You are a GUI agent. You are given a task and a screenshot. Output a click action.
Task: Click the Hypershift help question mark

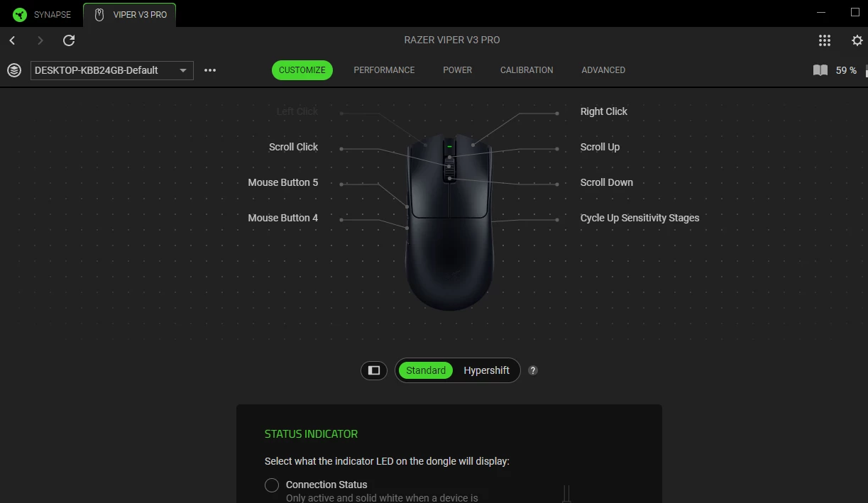(533, 370)
